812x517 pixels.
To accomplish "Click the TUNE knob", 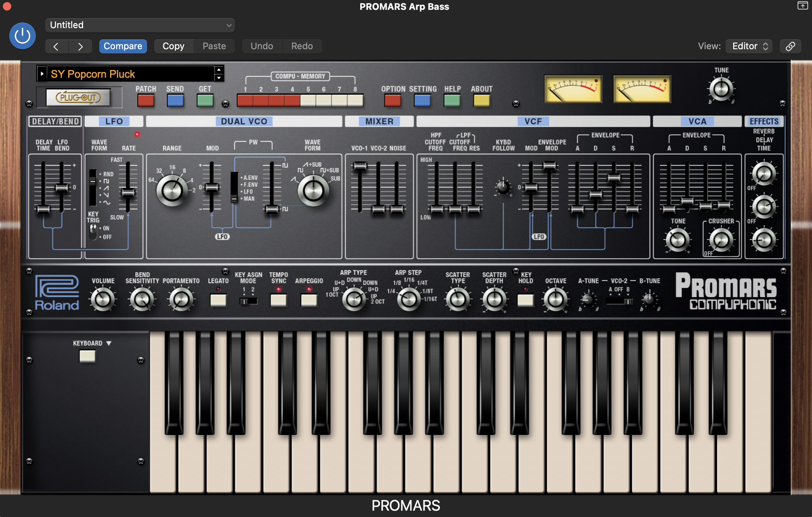I will coord(721,89).
